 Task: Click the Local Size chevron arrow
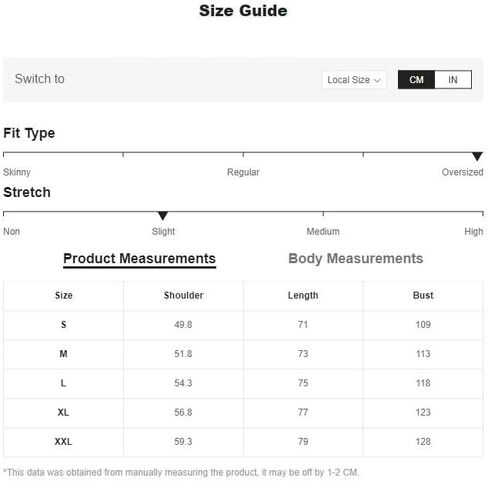pos(377,80)
